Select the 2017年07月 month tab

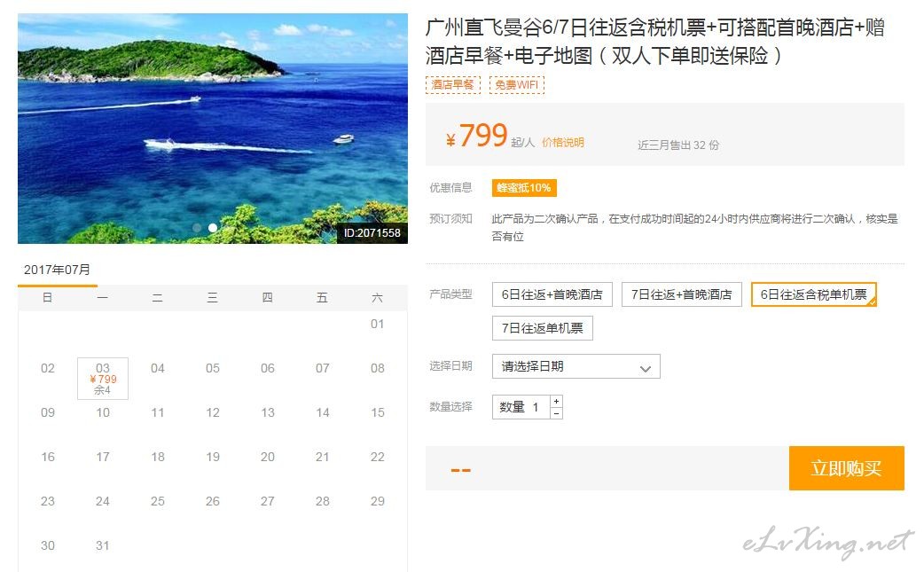[57, 270]
